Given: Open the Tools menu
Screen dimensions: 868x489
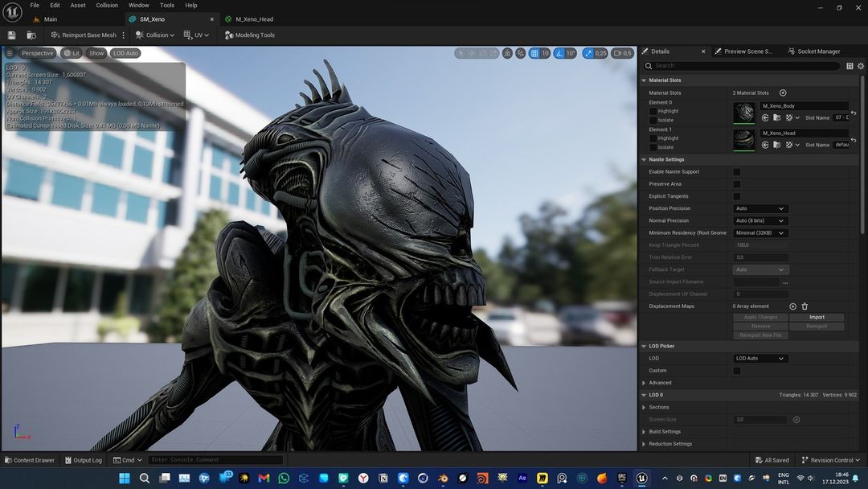Looking at the screenshot, I should click(166, 6).
